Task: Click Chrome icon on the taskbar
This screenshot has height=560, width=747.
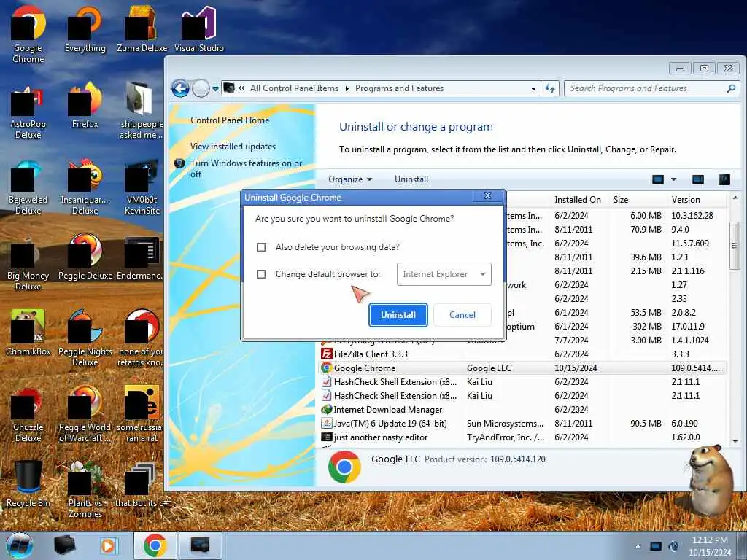Action: [x=155, y=545]
